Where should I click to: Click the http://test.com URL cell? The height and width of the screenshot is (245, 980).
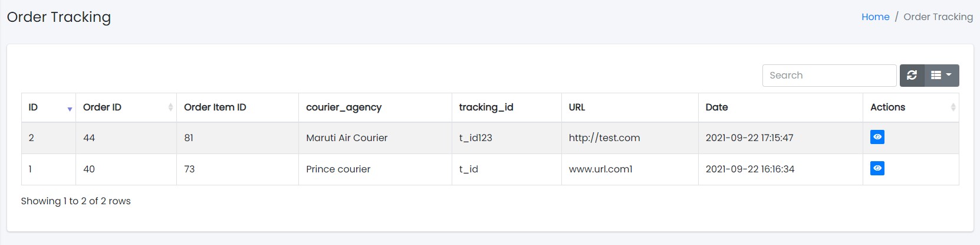[604, 138]
